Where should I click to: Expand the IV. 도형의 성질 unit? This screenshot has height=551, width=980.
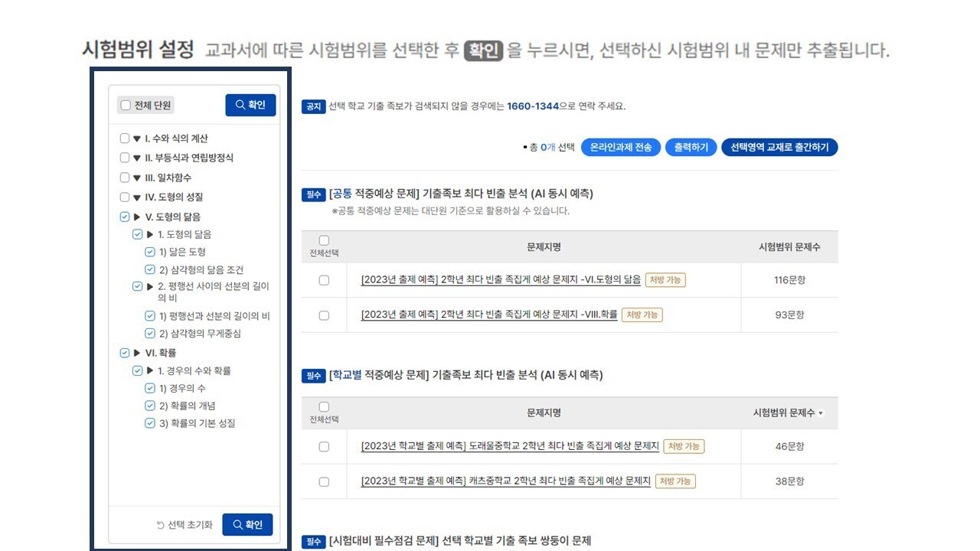coord(137,197)
